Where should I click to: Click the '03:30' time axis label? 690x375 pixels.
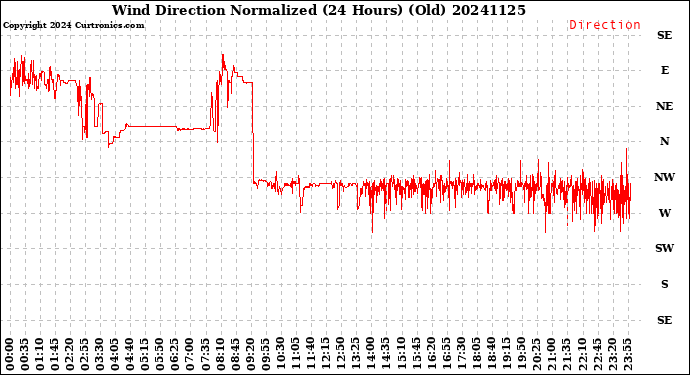pos(100,354)
